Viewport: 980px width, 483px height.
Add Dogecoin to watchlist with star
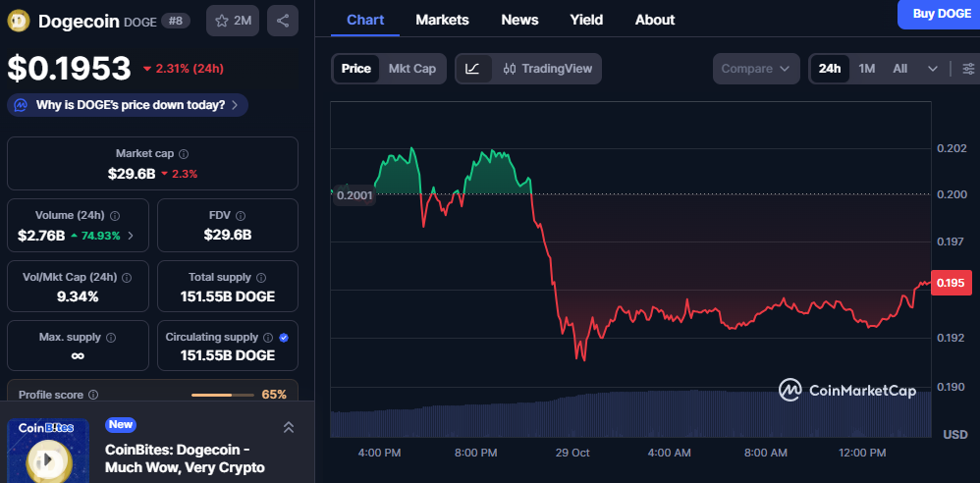point(232,20)
